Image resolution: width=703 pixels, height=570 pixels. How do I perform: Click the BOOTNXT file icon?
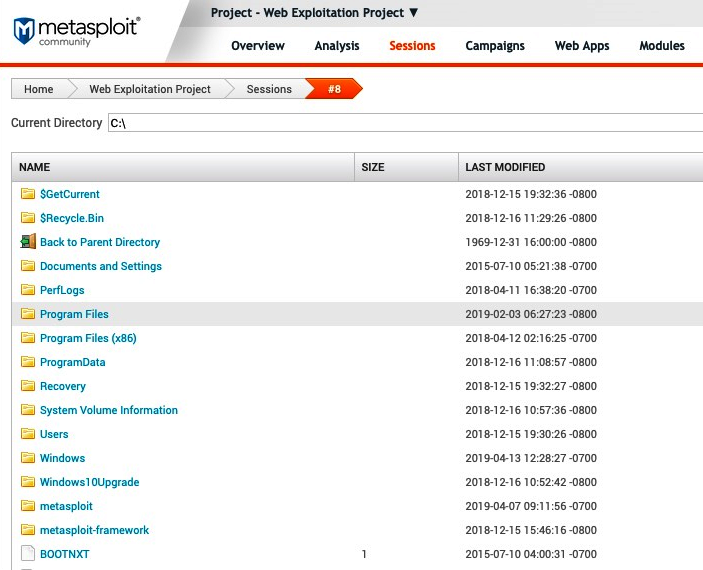coord(28,553)
